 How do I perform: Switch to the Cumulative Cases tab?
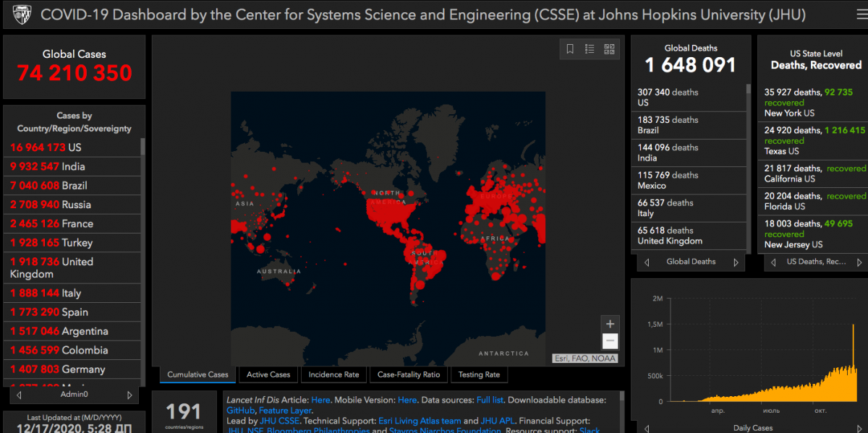coord(197,374)
